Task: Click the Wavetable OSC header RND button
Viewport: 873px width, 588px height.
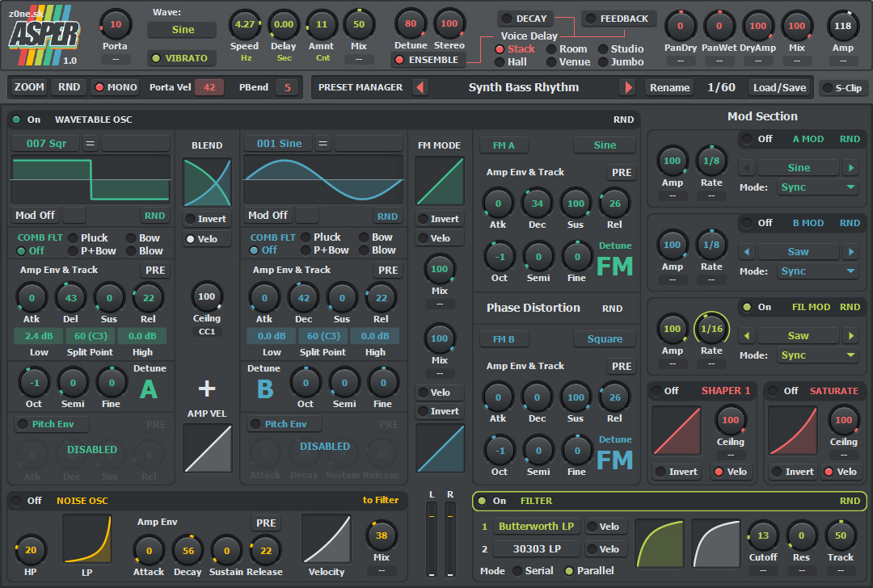Action: coord(623,120)
